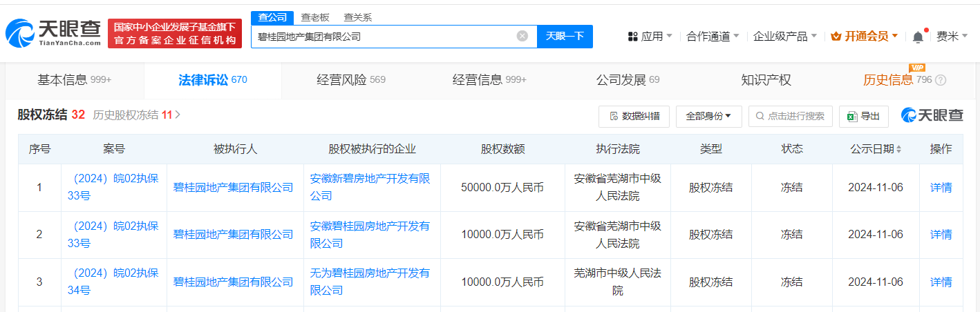Open 详情 for row 3
Viewport: 980px width, 312px height.
click(x=941, y=282)
